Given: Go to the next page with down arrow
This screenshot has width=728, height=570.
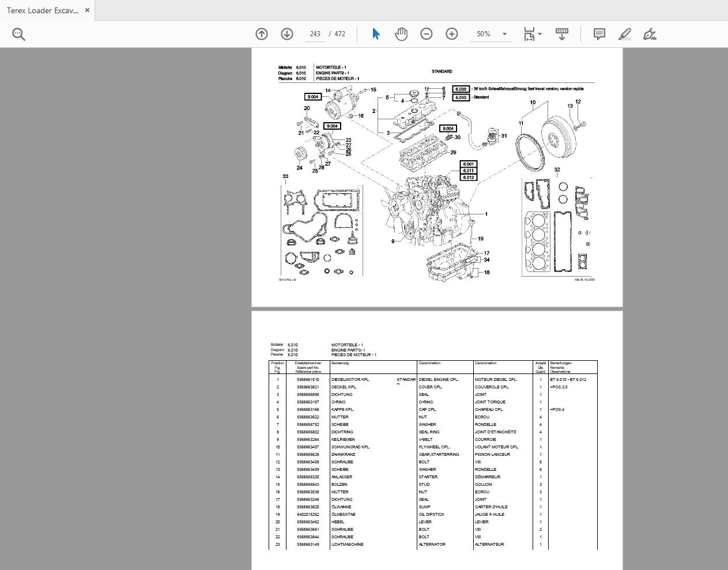Looking at the screenshot, I should pyautogui.click(x=286, y=34).
